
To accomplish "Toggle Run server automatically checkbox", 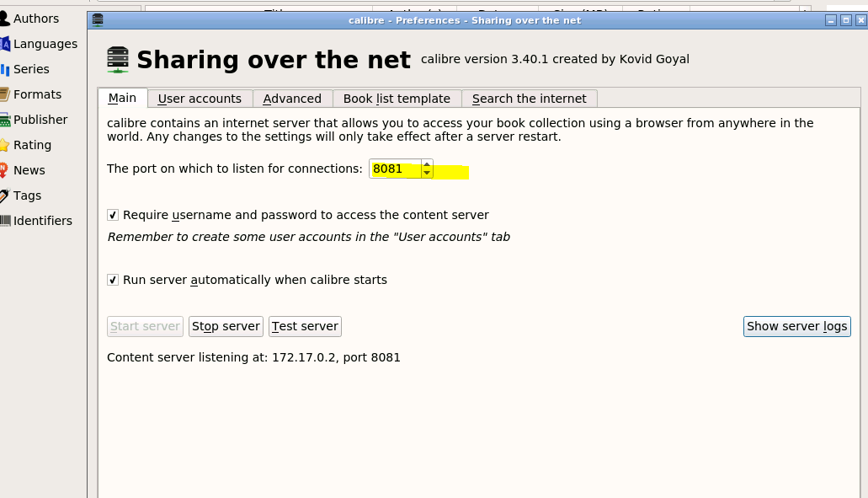I will [x=113, y=280].
